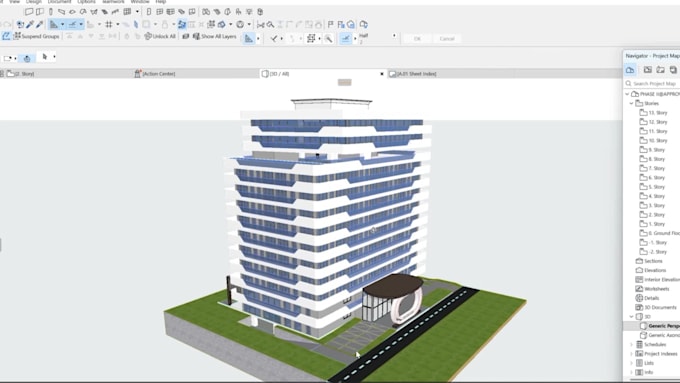680x383 pixels.
Task: Collapse the 3D tree node
Action: [631, 317]
